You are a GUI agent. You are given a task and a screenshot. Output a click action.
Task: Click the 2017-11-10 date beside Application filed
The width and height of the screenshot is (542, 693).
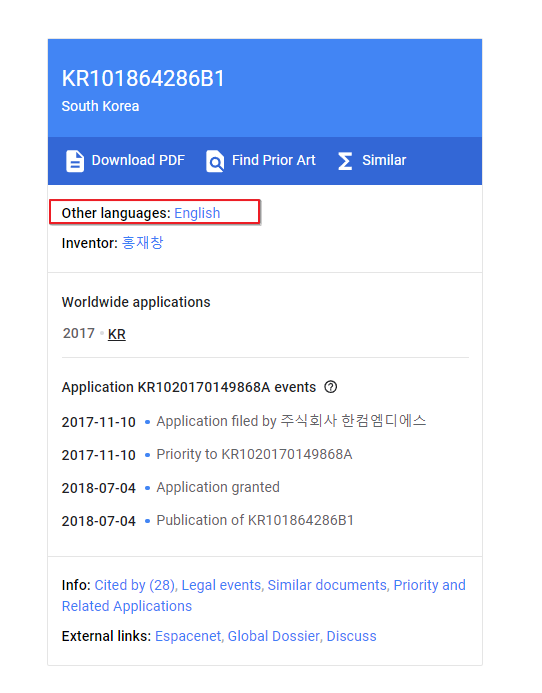(x=99, y=422)
